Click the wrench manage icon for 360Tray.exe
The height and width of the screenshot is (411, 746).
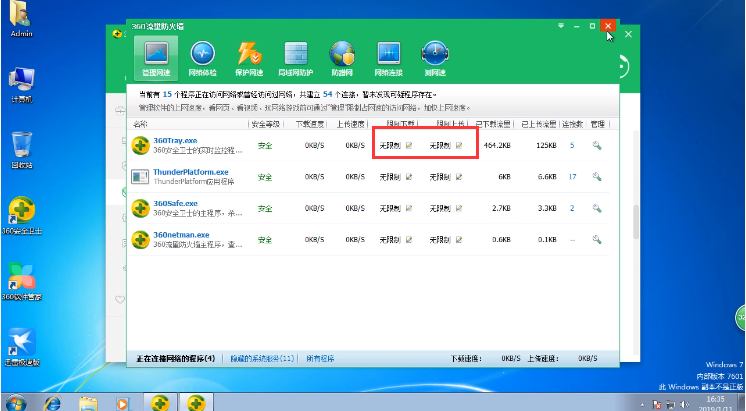[597, 146]
